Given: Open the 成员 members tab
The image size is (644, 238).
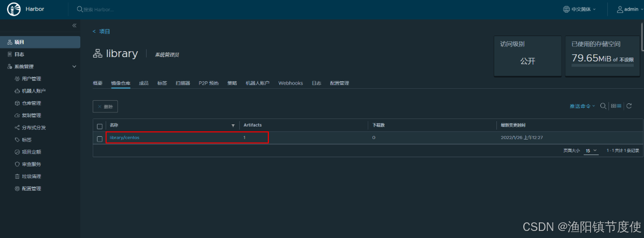Looking at the screenshot, I should 144,83.
